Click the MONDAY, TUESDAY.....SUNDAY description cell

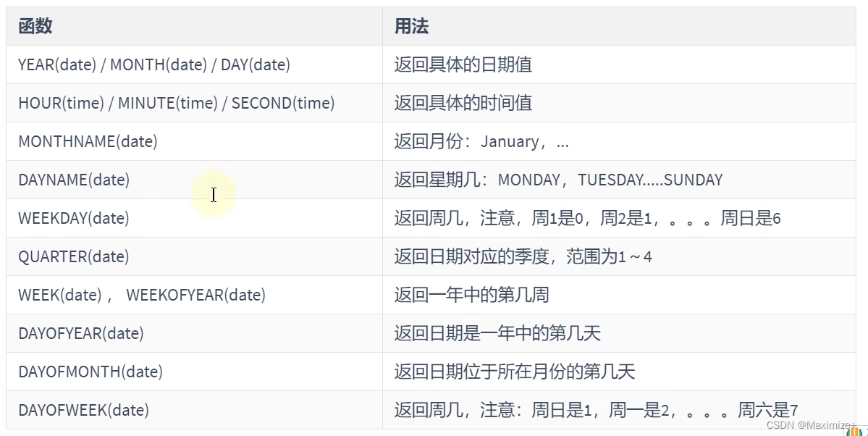619,180
